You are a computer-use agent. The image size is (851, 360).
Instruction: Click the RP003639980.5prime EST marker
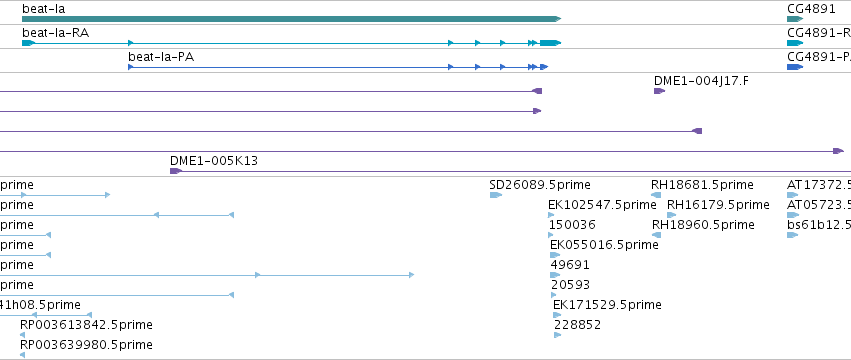[22, 355]
